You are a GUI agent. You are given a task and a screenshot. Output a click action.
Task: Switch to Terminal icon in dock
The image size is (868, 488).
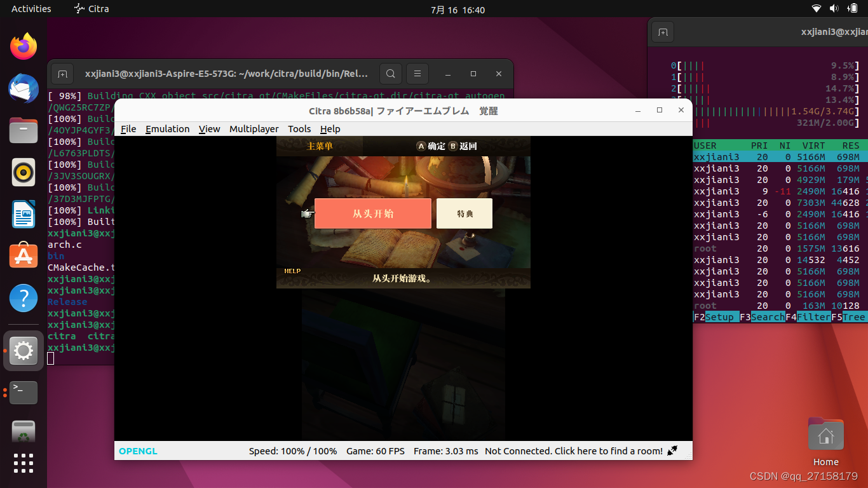pos(24,392)
